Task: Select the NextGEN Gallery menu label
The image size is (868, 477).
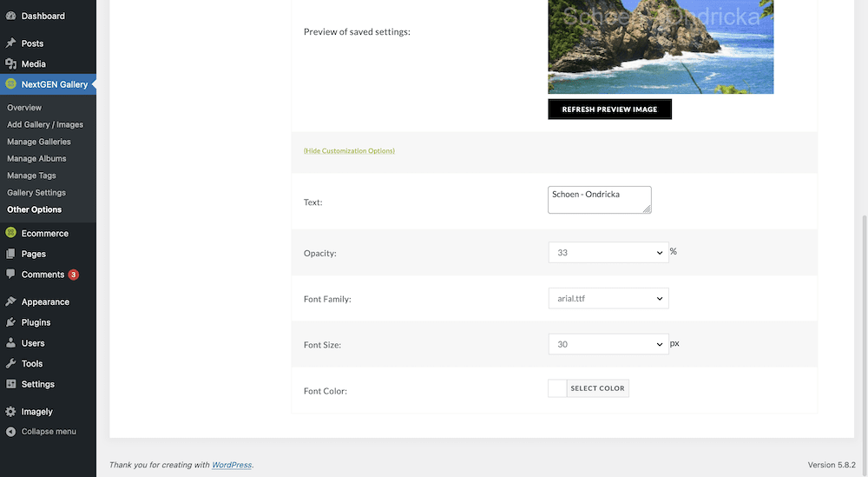Action: click(x=54, y=84)
